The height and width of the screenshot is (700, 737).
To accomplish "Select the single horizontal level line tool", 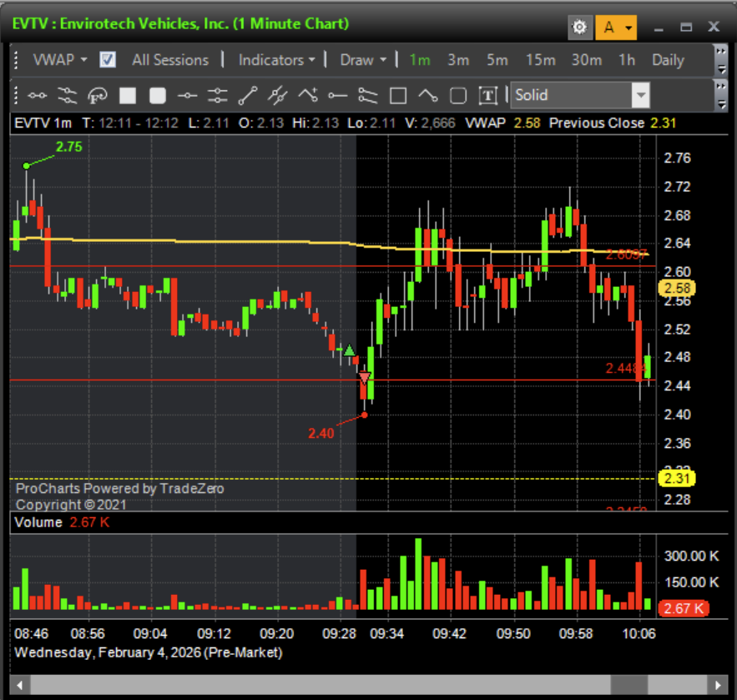I will (x=188, y=95).
